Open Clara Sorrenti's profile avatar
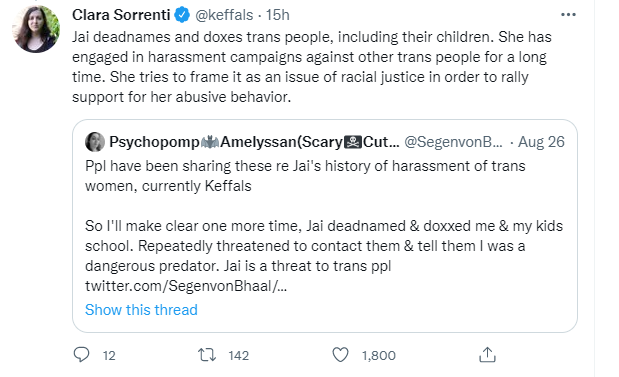The height and width of the screenshot is (377, 619). click(x=36, y=29)
